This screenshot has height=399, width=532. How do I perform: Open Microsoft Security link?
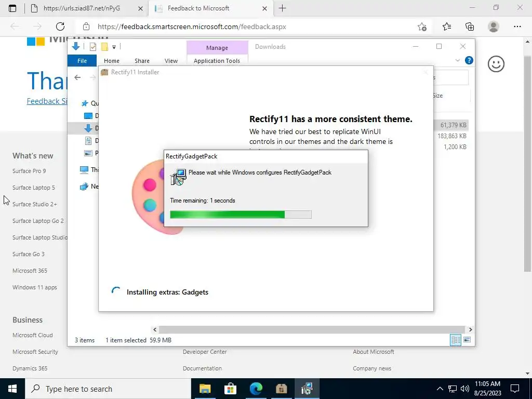pyautogui.click(x=35, y=352)
